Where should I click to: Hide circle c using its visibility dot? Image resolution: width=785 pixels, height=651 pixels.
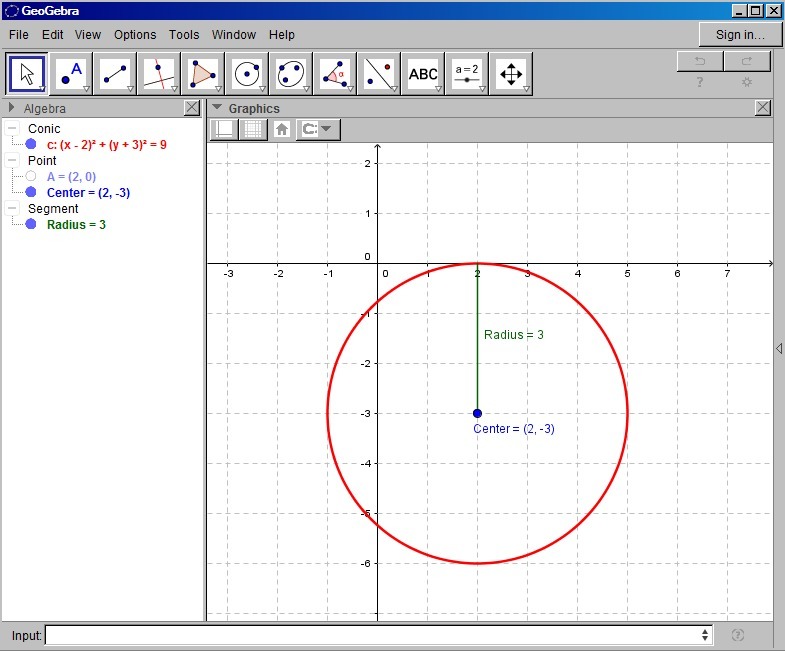click(31, 145)
